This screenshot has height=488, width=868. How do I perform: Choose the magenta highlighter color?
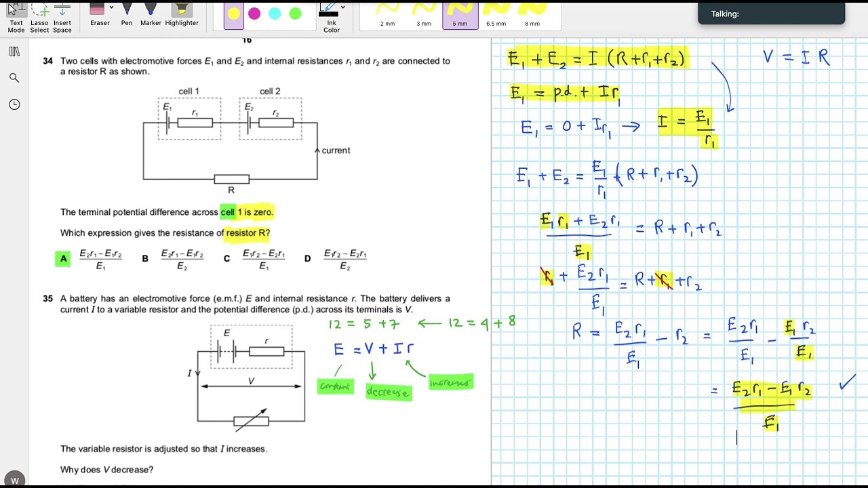(x=254, y=14)
